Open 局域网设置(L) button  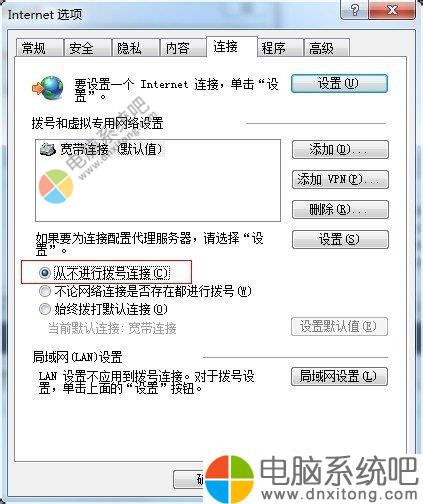339,376
